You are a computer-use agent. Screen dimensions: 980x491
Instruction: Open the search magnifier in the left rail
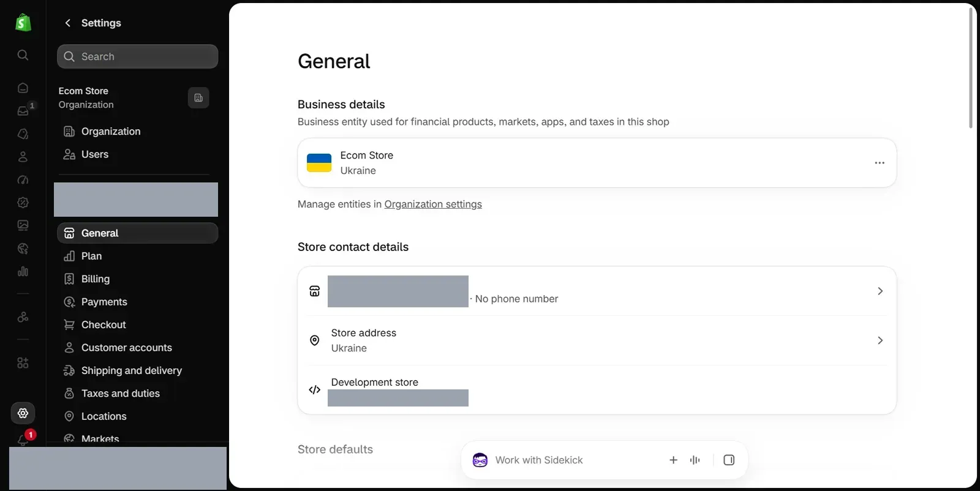[23, 55]
